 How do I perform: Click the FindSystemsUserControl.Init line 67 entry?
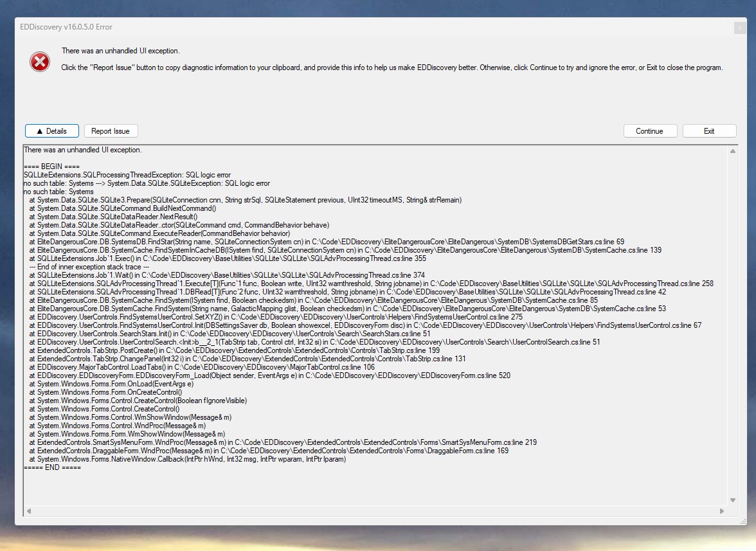click(x=365, y=325)
